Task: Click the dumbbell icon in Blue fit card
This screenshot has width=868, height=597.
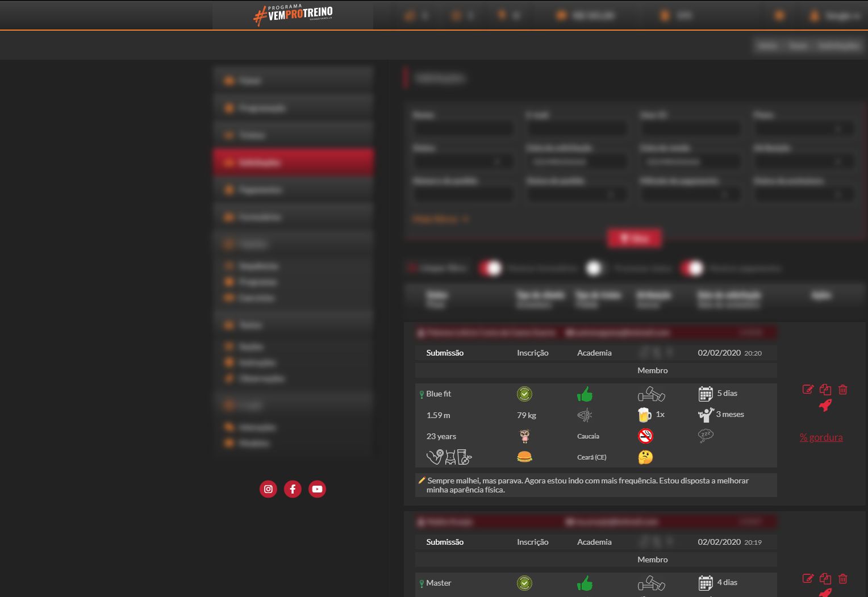Action: pos(652,394)
